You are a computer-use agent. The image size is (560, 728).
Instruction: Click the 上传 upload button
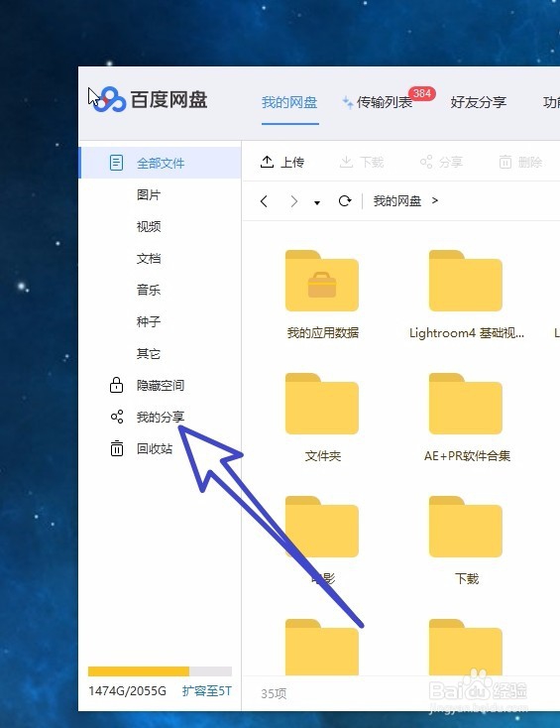tap(282, 162)
